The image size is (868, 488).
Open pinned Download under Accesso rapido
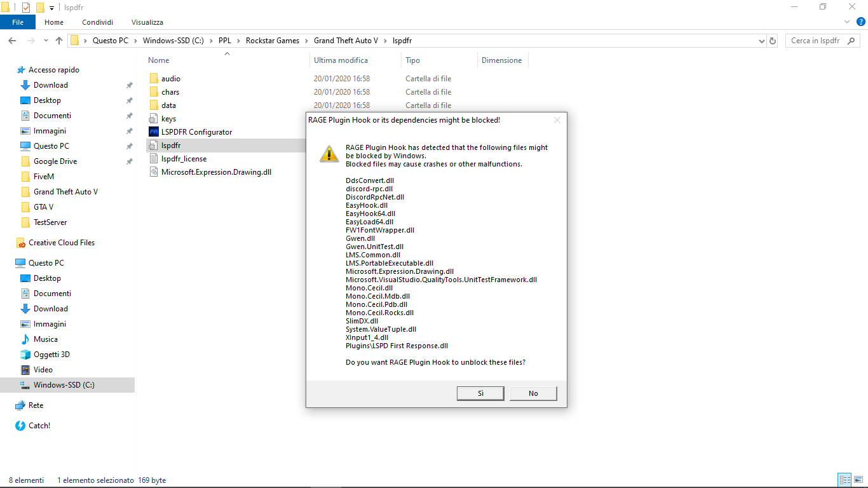tap(51, 85)
